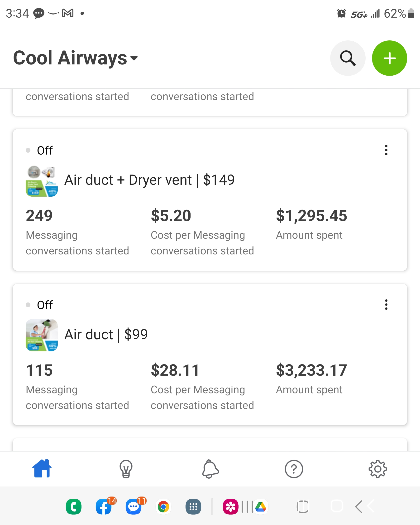Toggle Off status of Air duct + Dryer vent

pyautogui.click(x=39, y=150)
